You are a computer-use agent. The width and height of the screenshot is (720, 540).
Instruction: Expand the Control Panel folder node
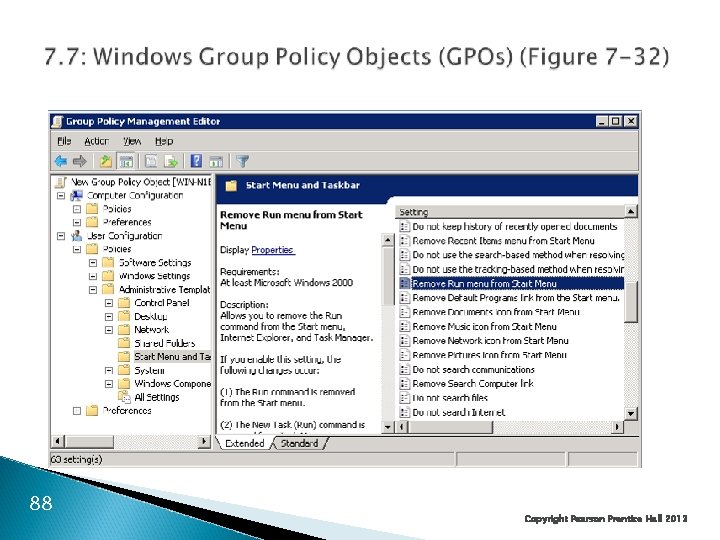pos(109,303)
